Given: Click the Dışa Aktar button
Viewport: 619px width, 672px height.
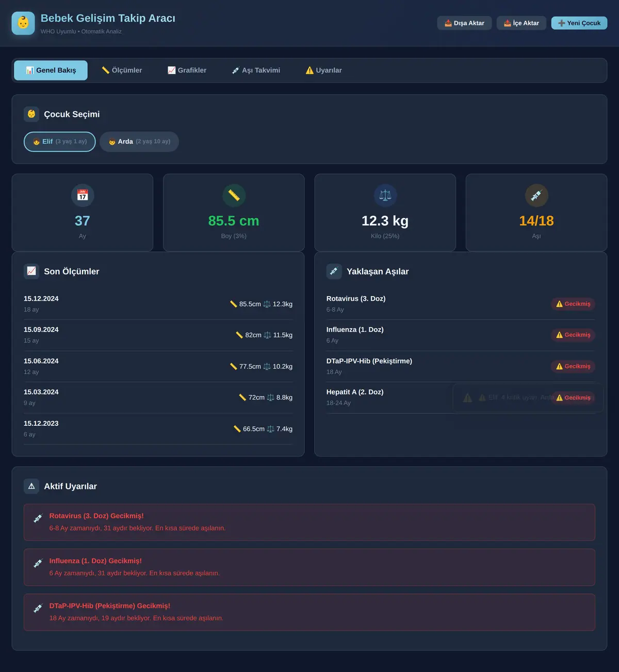Looking at the screenshot, I should tap(464, 23).
